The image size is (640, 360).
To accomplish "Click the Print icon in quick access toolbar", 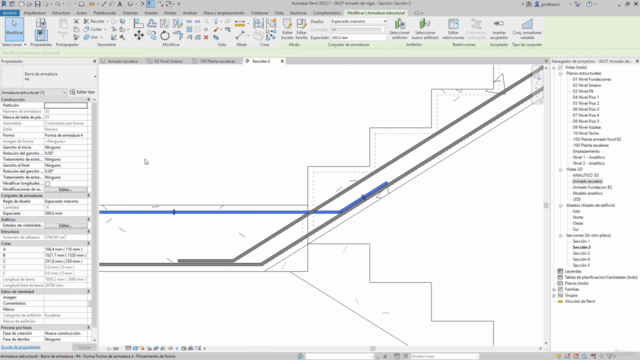I will [82, 4].
